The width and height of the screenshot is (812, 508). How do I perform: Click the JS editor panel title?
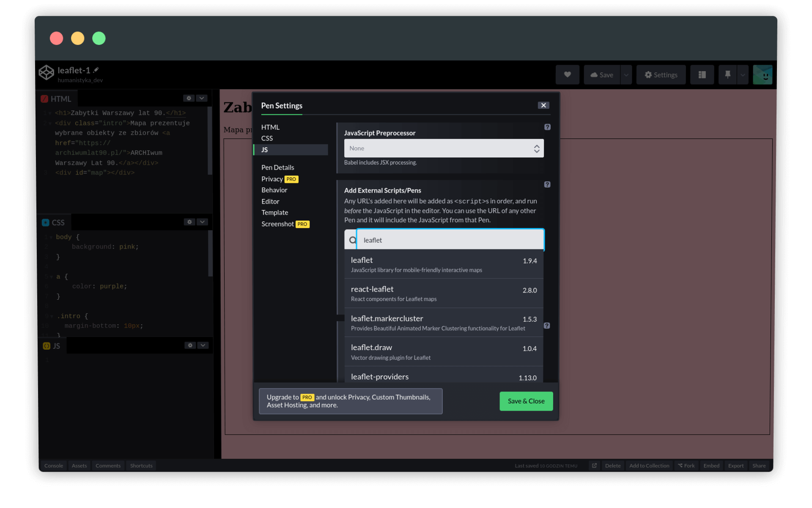52,346
